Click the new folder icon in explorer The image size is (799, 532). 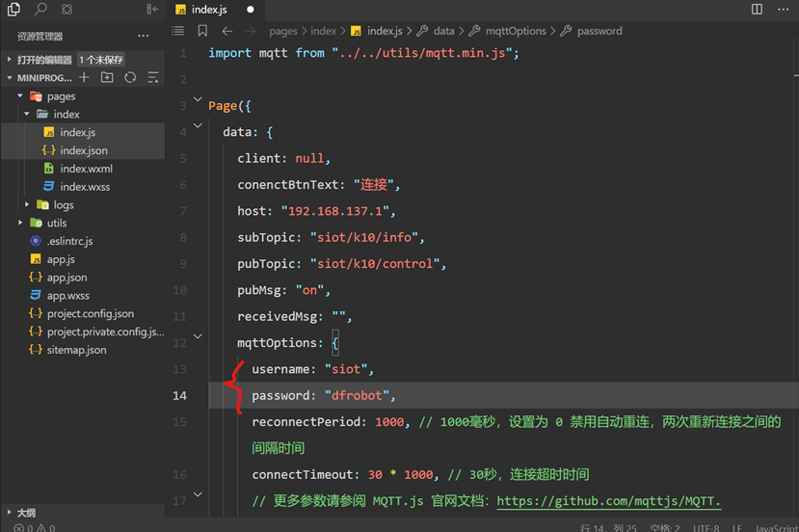click(107, 77)
